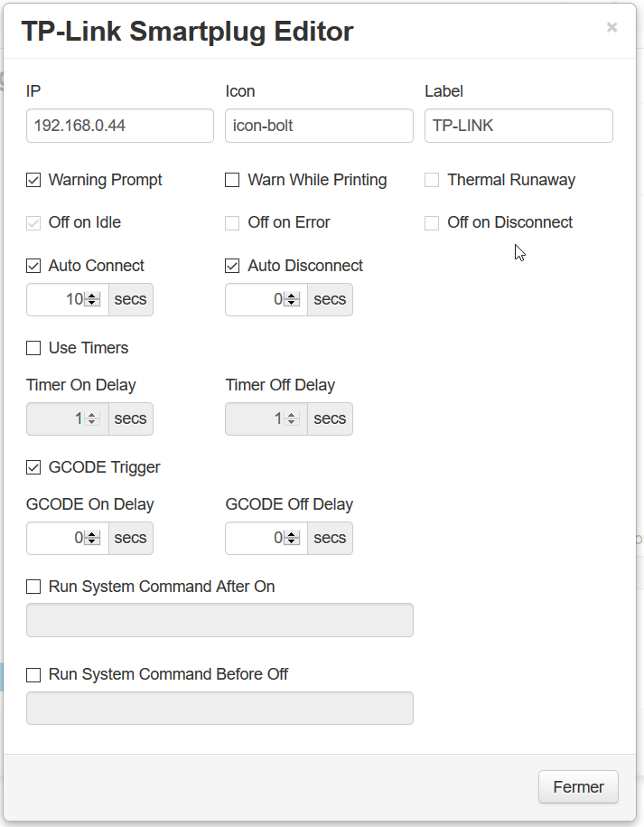
Task: Check Run System Command Before Off
Action: point(33,674)
